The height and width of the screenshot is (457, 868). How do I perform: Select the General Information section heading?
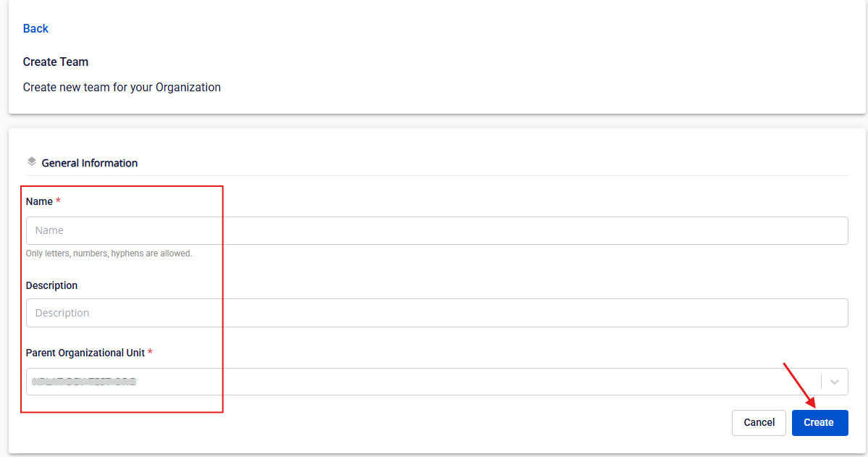(x=90, y=163)
